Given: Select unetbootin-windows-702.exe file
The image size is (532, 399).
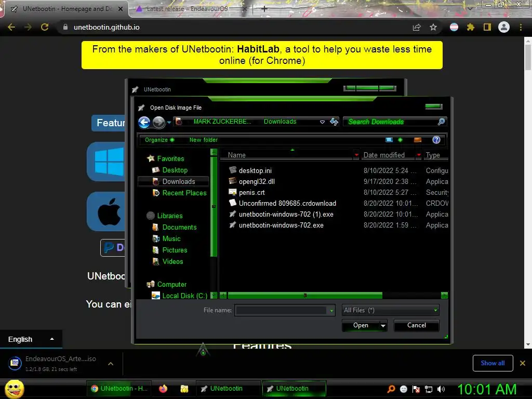Looking at the screenshot, I should point(281,225).
